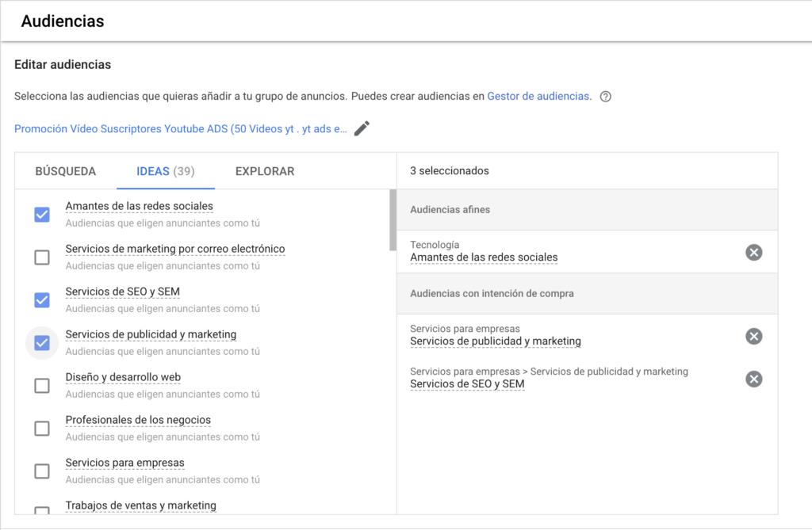812x530 pixels.
Task: Click the Diseño y desarrollo web label
Action: coord(123,377)
